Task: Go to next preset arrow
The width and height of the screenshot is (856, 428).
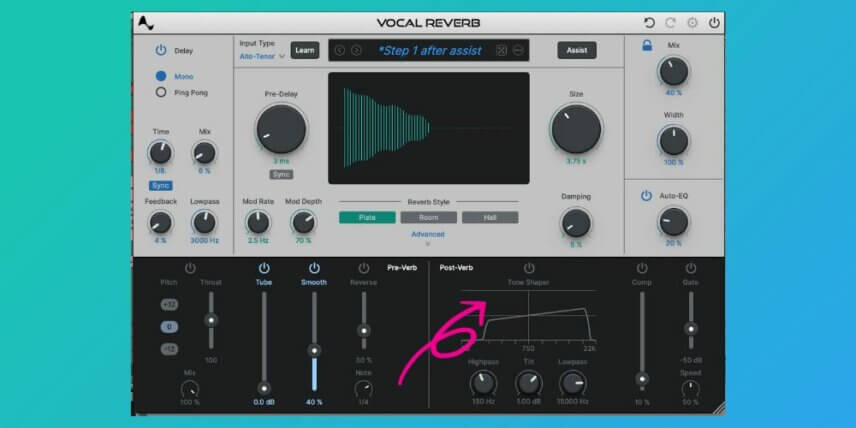Action: coord(356,51)
